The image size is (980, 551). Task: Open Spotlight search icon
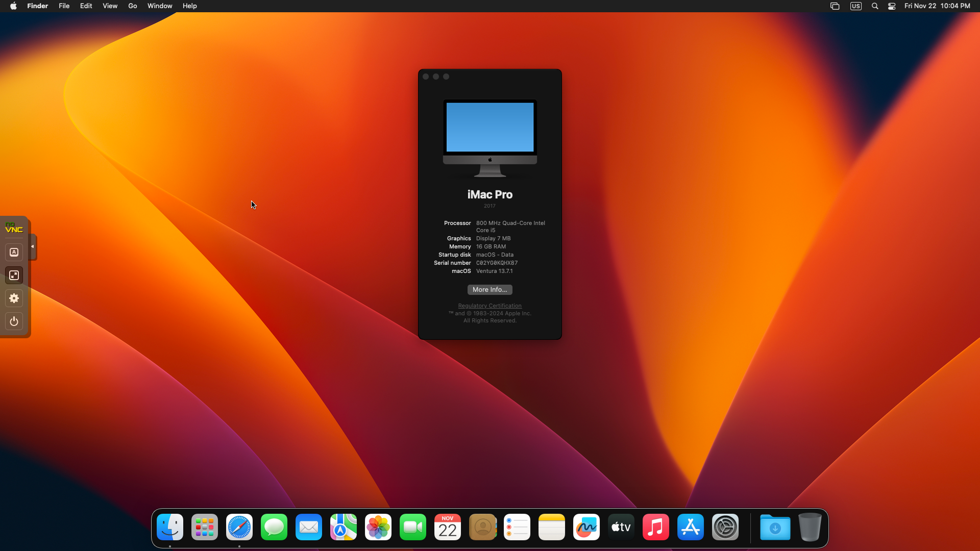875,6
